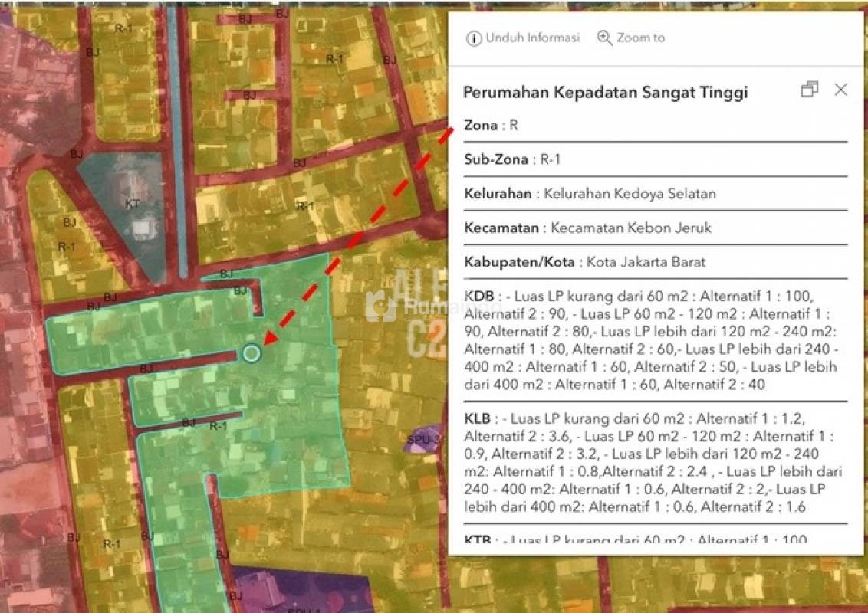
Task: Click the circular selected-location marker on map
Action: coord(251,353)
